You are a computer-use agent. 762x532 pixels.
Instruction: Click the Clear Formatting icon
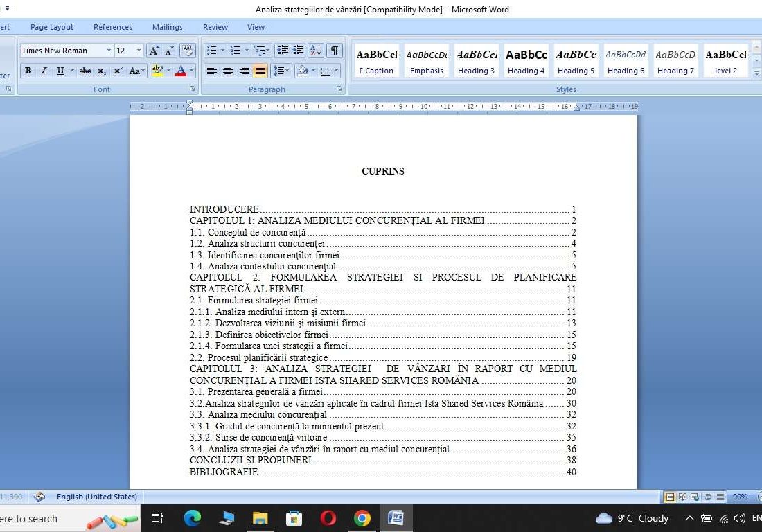coord(187,51)
